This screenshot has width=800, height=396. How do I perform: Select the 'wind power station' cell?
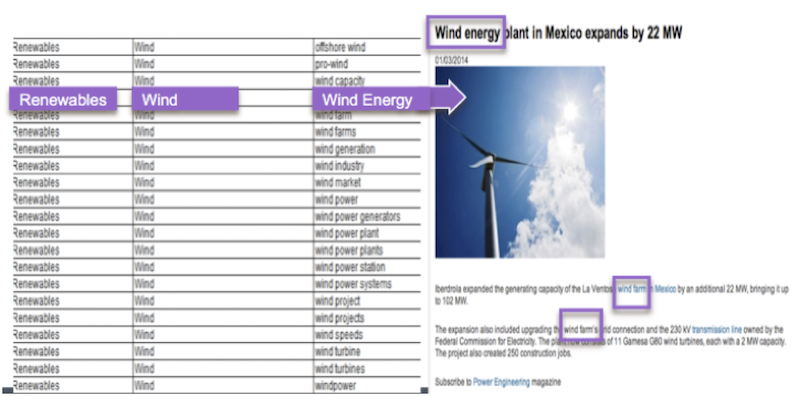[367, 267]
